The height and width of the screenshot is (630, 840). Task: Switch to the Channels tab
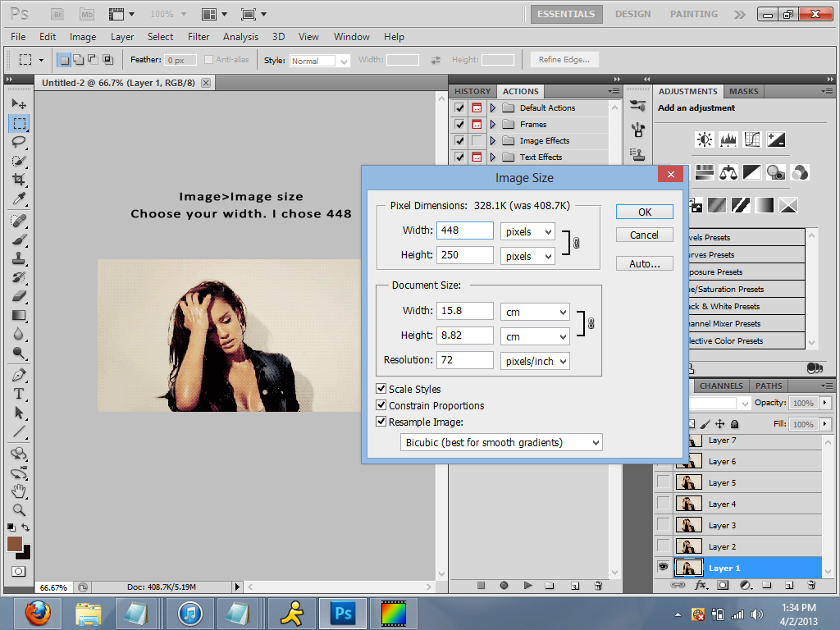coord(721,386)
